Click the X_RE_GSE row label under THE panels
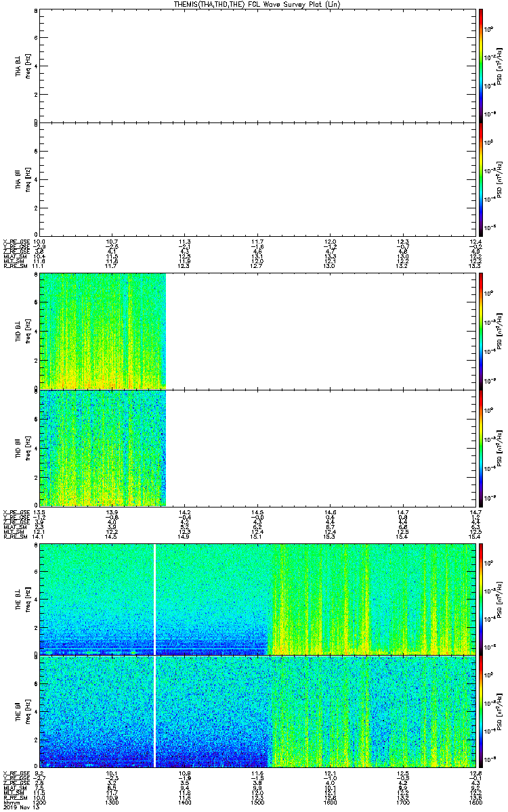508x812 pixels. [16, 773]
